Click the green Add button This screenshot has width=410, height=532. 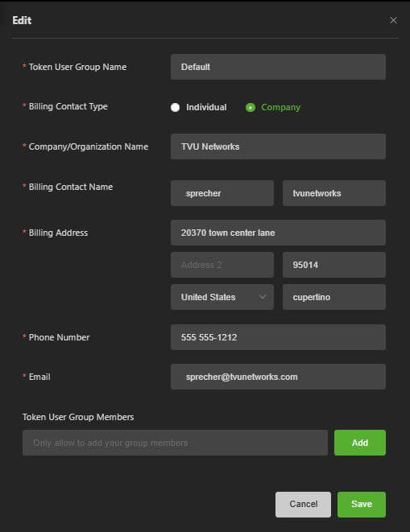point(360,443)
